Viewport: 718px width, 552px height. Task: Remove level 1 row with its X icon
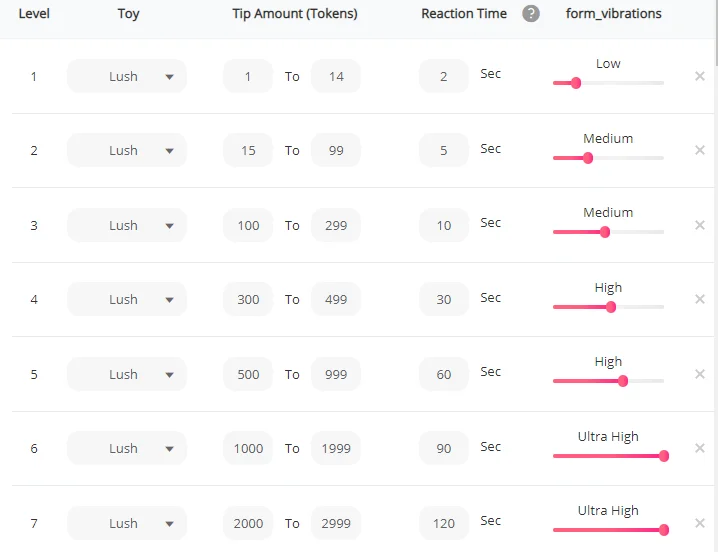[700, 76]
